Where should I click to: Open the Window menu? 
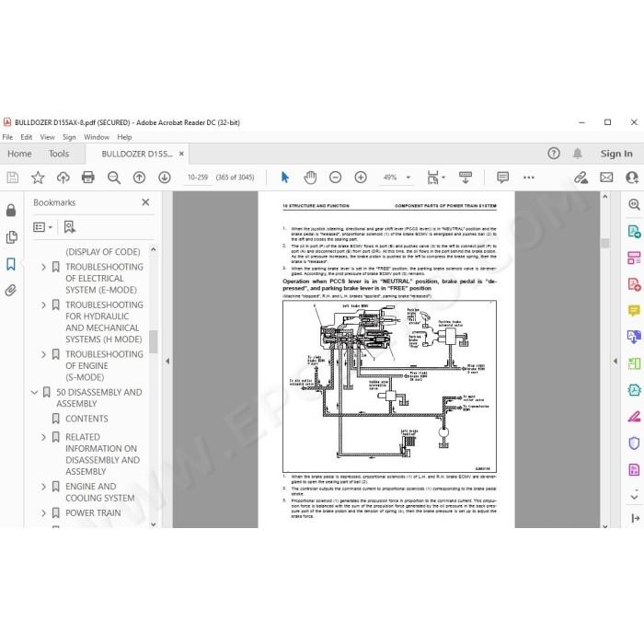tap(97, 137)
